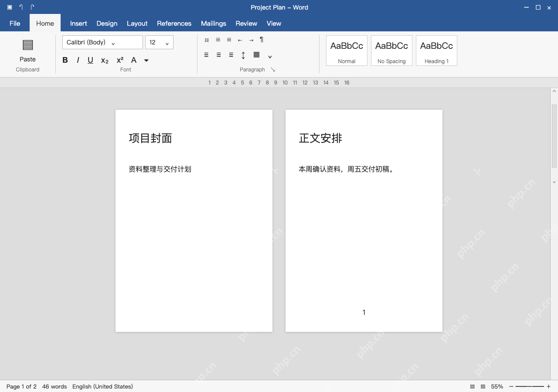The height and width of the screenshot is (392, 558).
Task: Click the scrollbar up arrow
Action: [x=554, y=91]
